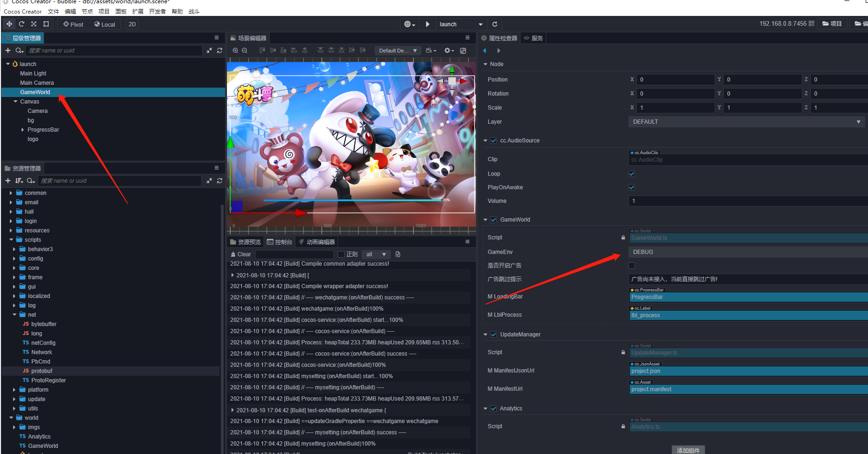This screenshot has height=454, width=868.
Task: Disable the Analytics component checkbox
Action: (493, 409)
